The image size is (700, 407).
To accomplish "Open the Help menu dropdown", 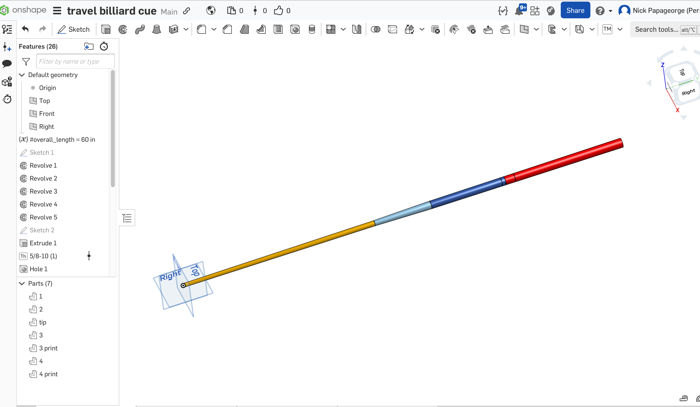I will (602, 11).
